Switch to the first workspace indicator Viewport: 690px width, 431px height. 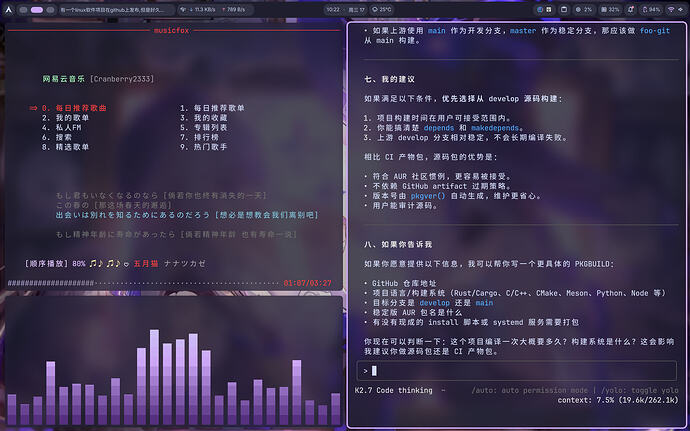point(23,10)
